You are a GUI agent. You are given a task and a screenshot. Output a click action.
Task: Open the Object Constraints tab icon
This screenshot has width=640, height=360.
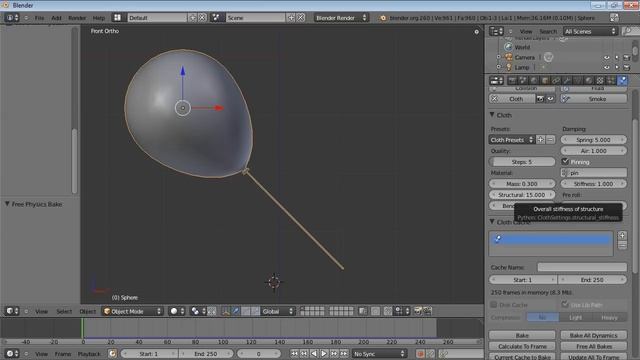tap(556, 80)
